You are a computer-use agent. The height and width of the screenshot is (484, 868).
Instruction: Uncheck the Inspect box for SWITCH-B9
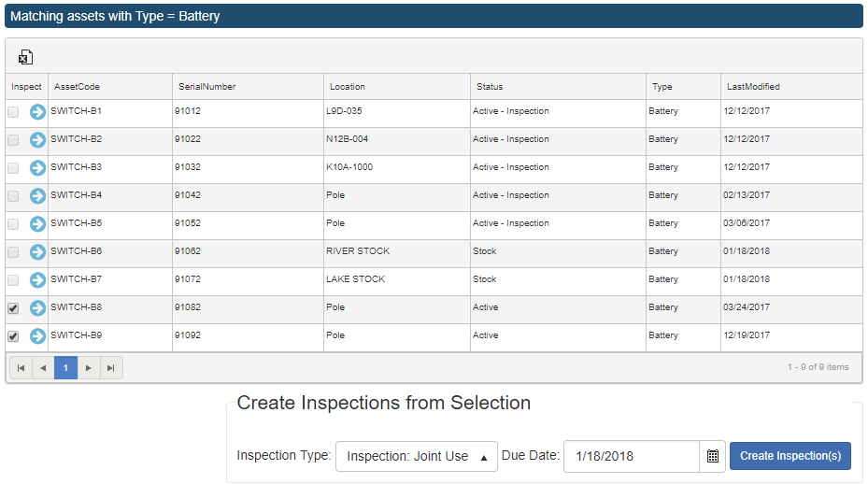[x=13, y=336]
